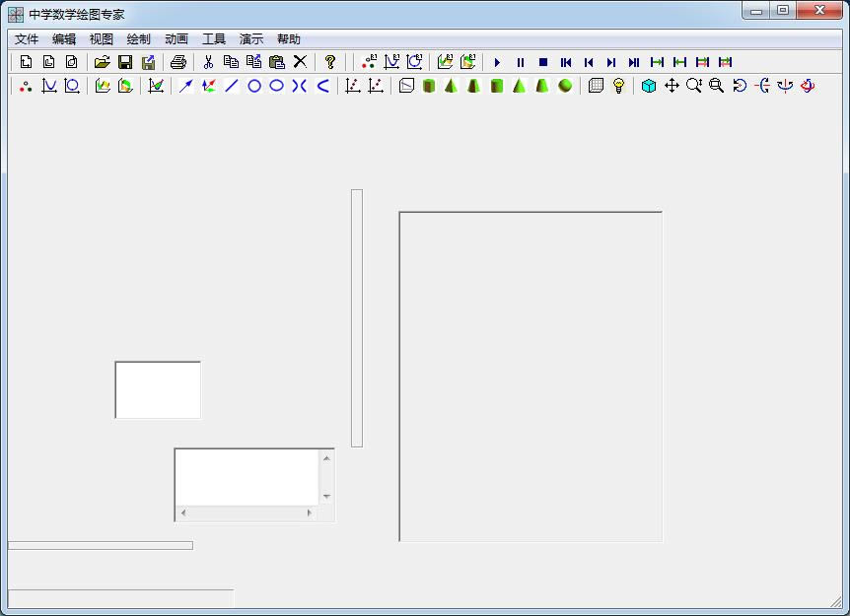Select the four-way move arrows tool

(672, 86)
